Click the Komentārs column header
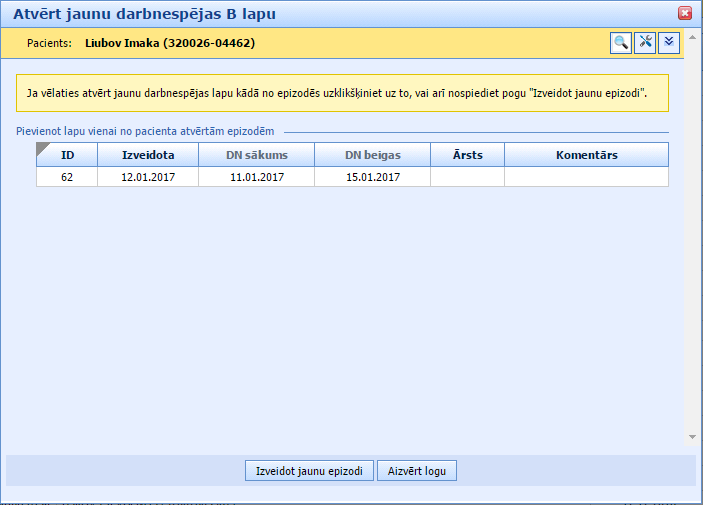Viewport: 703px width, 505px height. [x=586, y=155]
